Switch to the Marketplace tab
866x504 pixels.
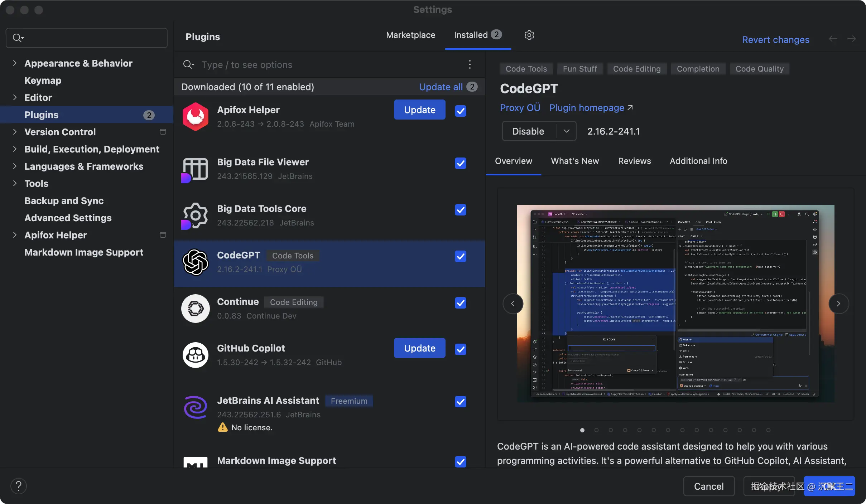point(410,35)
